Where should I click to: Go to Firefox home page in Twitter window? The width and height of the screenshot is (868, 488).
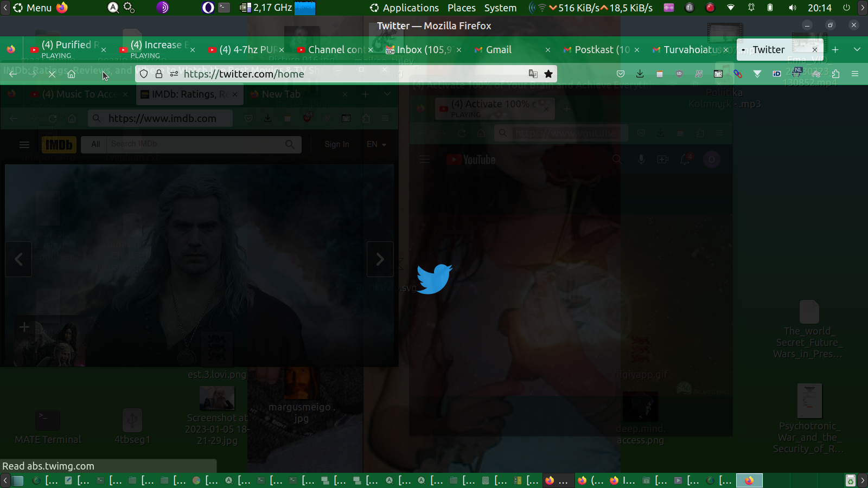tap(71, 74)
